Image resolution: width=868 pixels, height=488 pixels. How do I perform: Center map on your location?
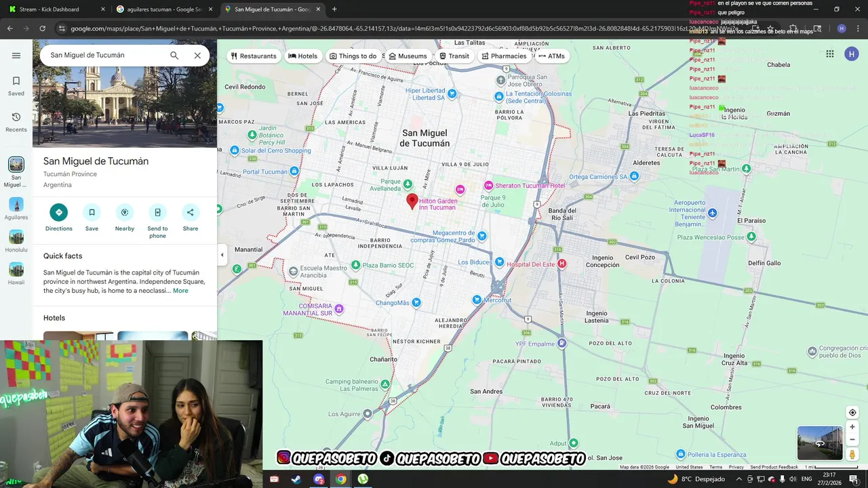(x=852, y=413)
